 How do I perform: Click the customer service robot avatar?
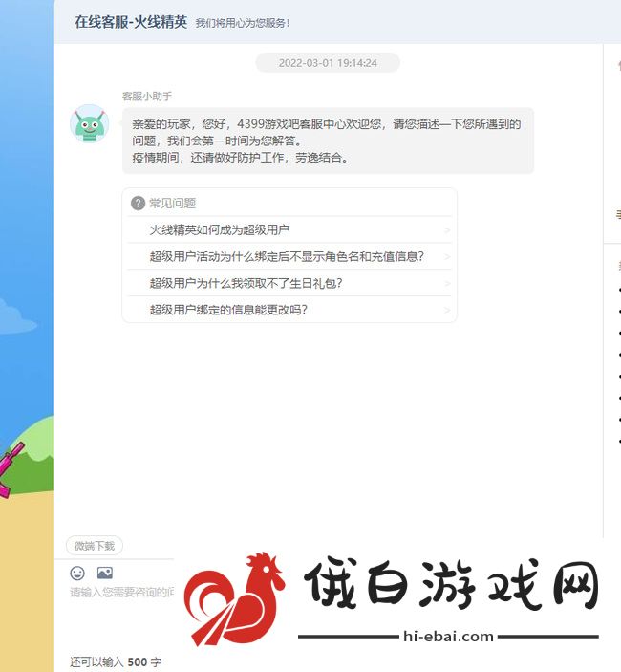point(90,124)
